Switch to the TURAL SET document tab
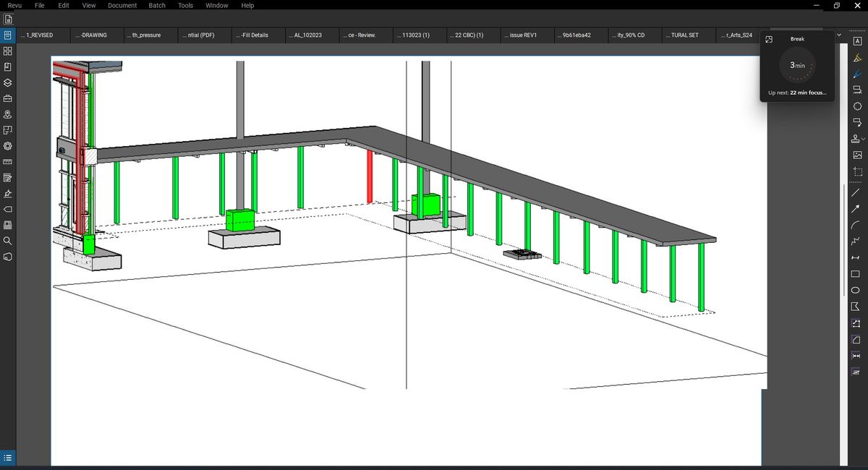This screenshot has height=470, width=868. click(x=686, y=34)
